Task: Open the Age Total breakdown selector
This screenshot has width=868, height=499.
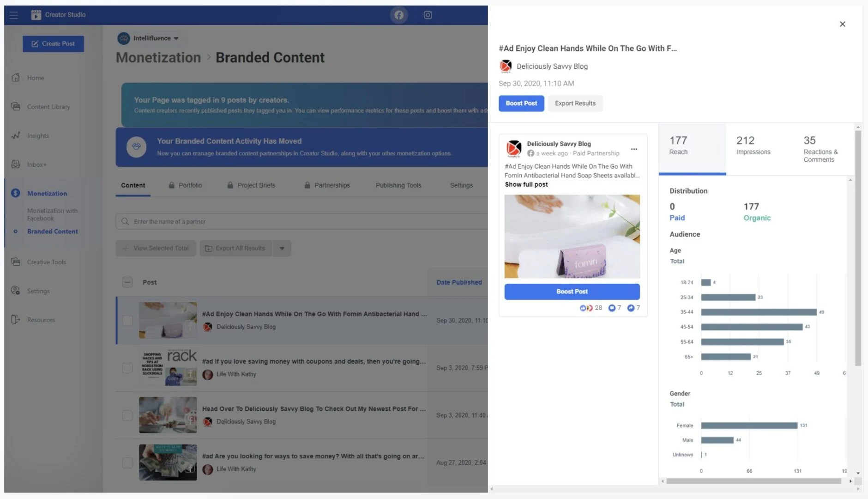Action: pyautogui.click(x=677, y=261)
